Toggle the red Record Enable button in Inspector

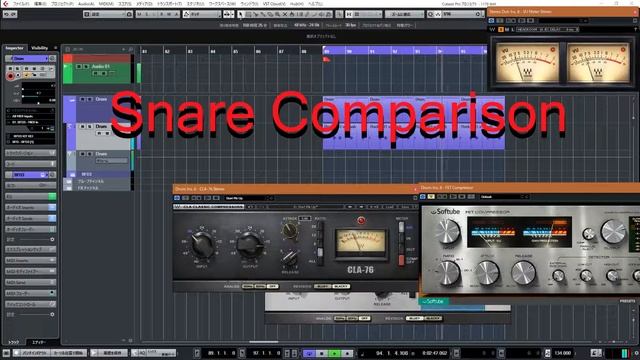(x=11, y=76)
